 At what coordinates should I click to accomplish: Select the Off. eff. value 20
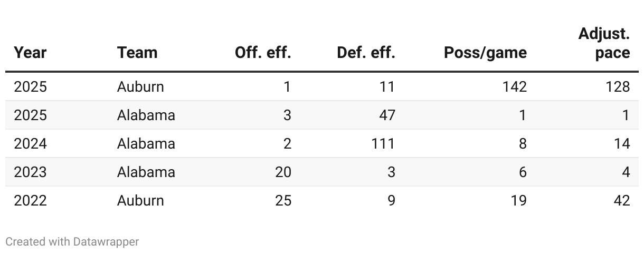coord(283,172)
